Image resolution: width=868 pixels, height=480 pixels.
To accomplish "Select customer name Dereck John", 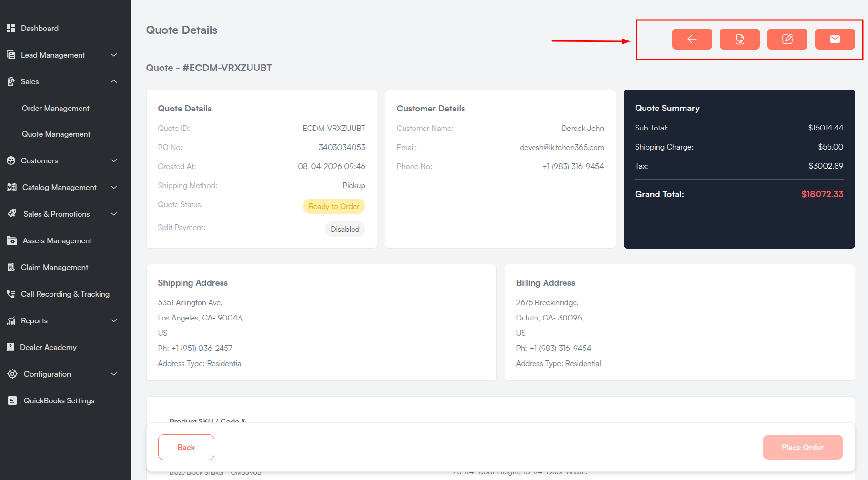I will click(583, 128).
